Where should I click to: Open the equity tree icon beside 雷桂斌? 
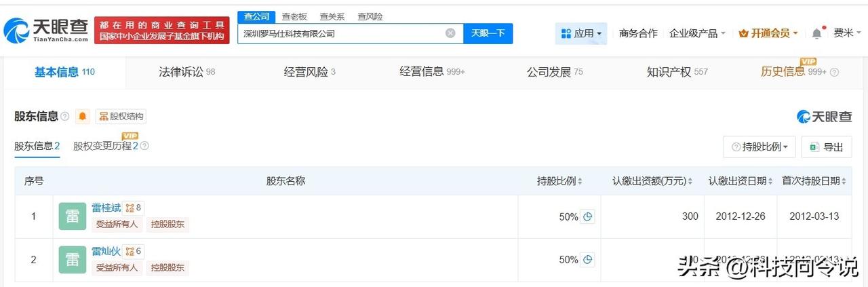tap(134, 208)
